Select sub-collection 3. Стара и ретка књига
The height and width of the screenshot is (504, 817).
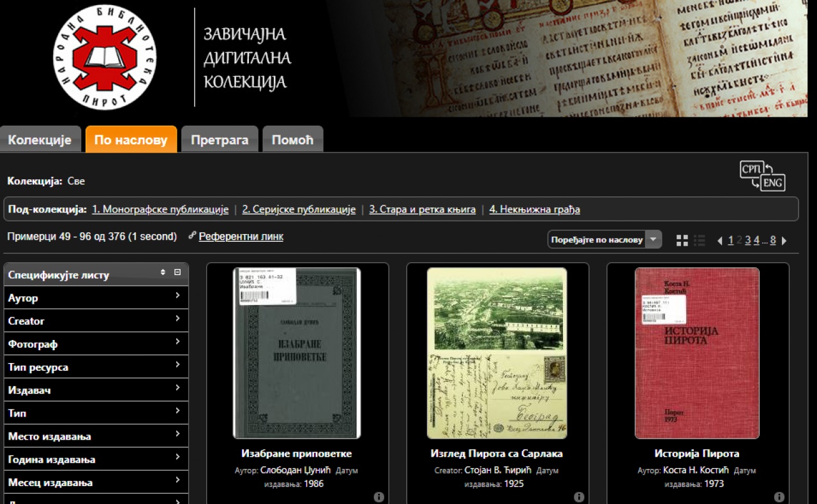(422, 209)
